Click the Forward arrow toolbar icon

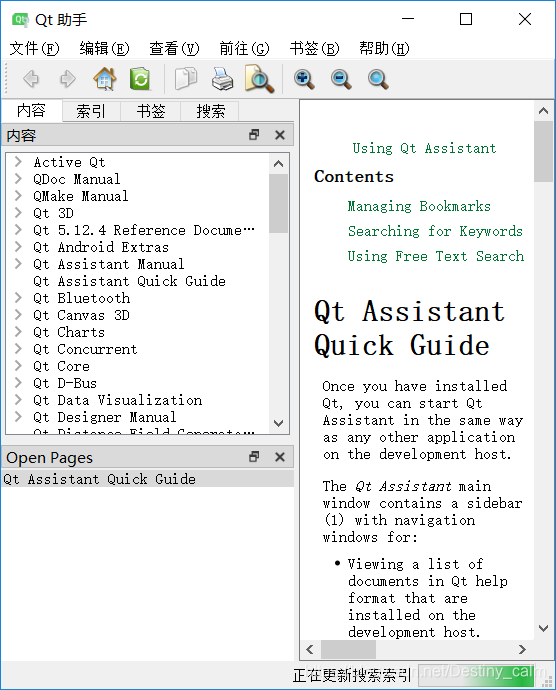(67, 79)
